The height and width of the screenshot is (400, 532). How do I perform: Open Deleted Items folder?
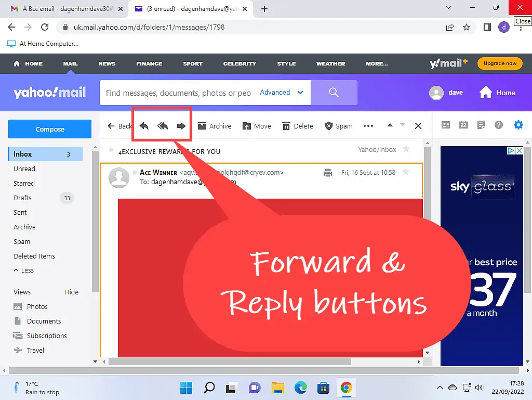pyautogui.click(x=34, y=256)
